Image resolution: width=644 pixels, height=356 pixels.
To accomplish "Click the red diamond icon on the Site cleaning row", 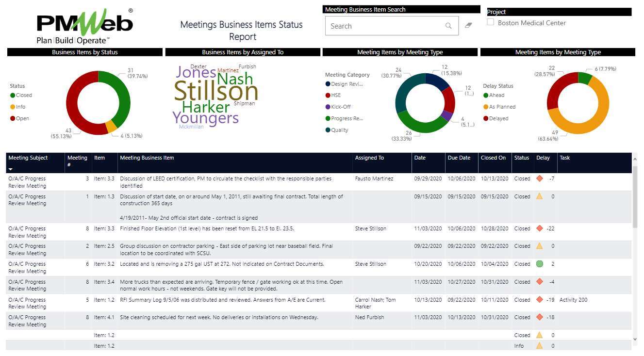I will (540, 317).
